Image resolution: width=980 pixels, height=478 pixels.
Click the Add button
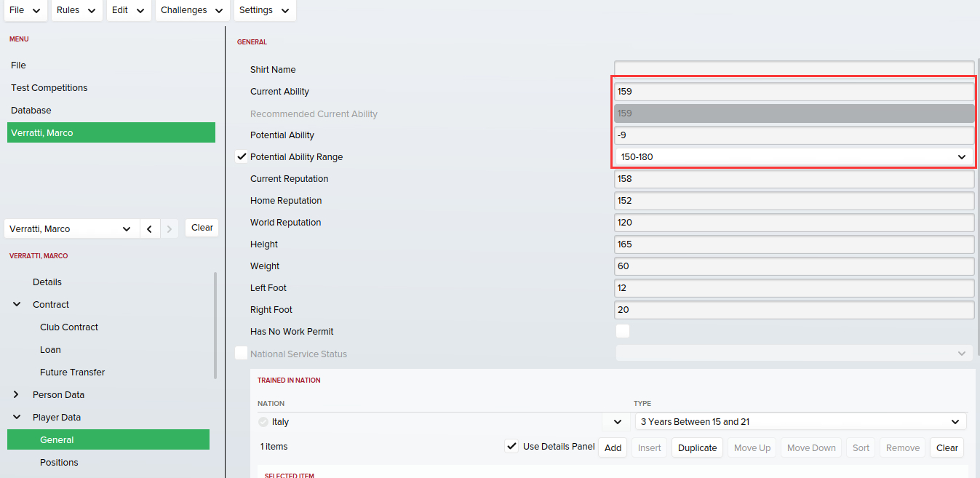613,447
